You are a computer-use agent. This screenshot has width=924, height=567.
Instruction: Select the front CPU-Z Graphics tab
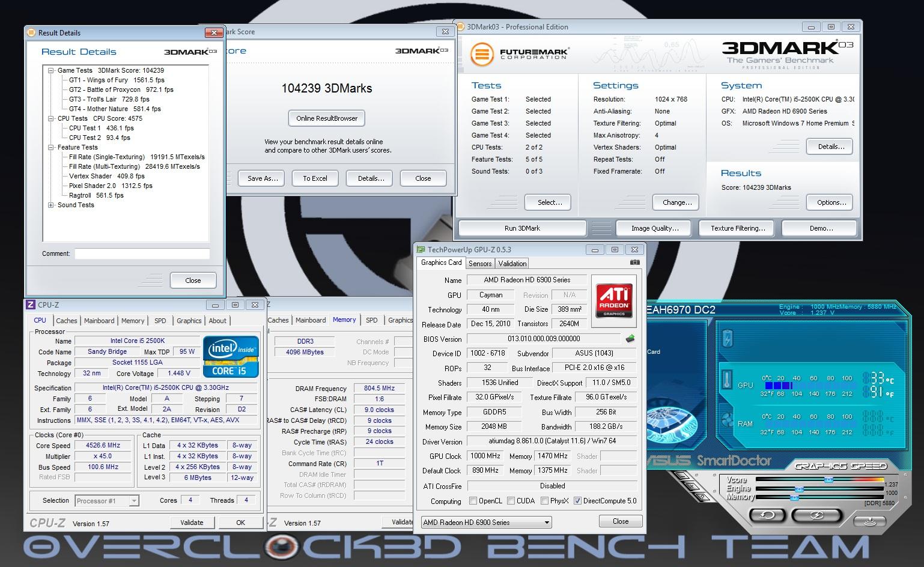click(x=189, y=321)
